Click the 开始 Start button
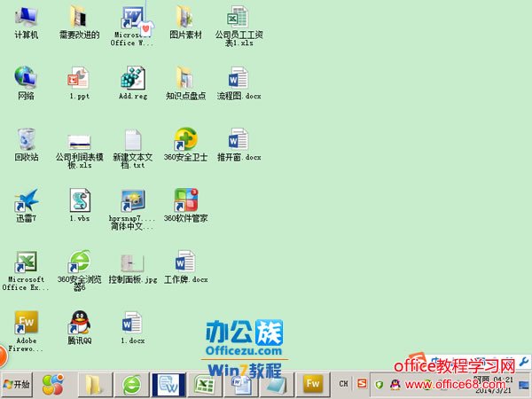The image size is (532, 399). tap(17, 385)
